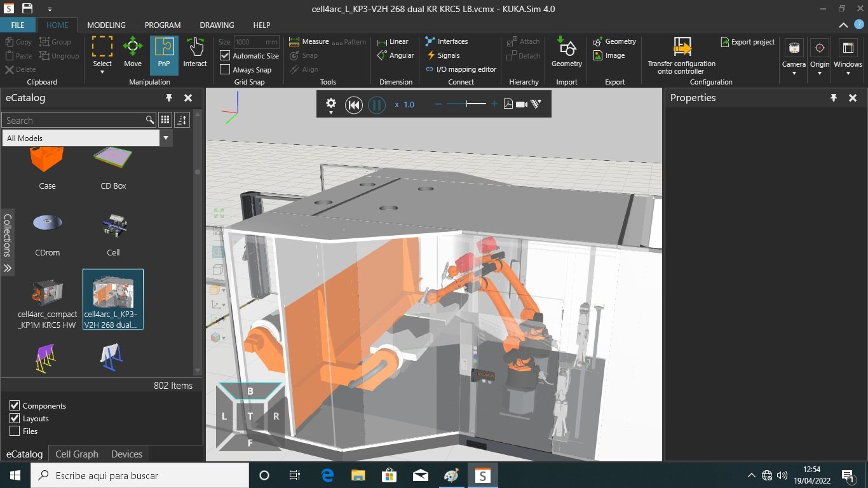The height and width of the screenshot is (488, 868).
Task: Increase simulation speed with plus
Action: [494, 104]
